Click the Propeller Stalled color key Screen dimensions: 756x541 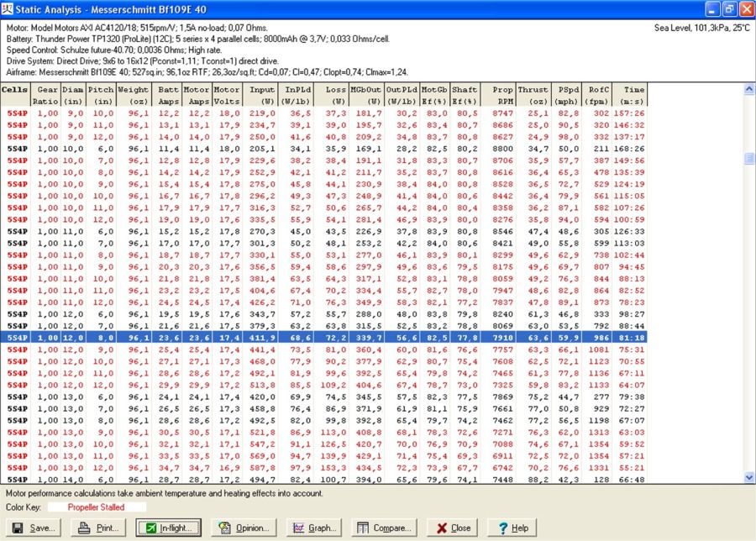[x=96, y=507]
